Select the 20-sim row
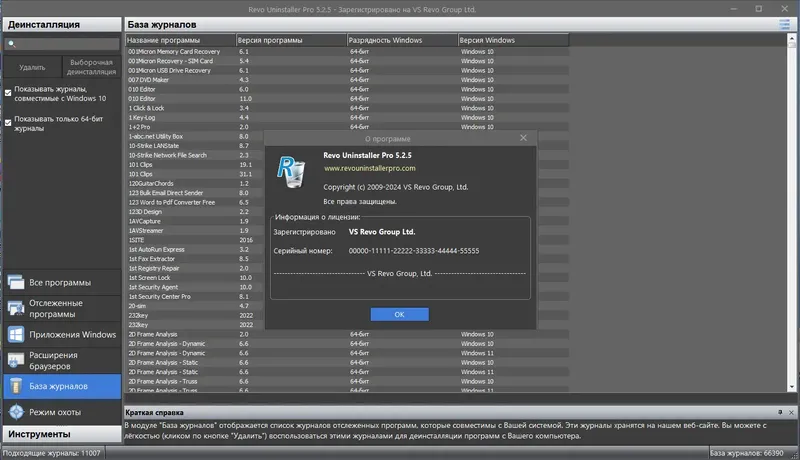 [x=194, y=306]
